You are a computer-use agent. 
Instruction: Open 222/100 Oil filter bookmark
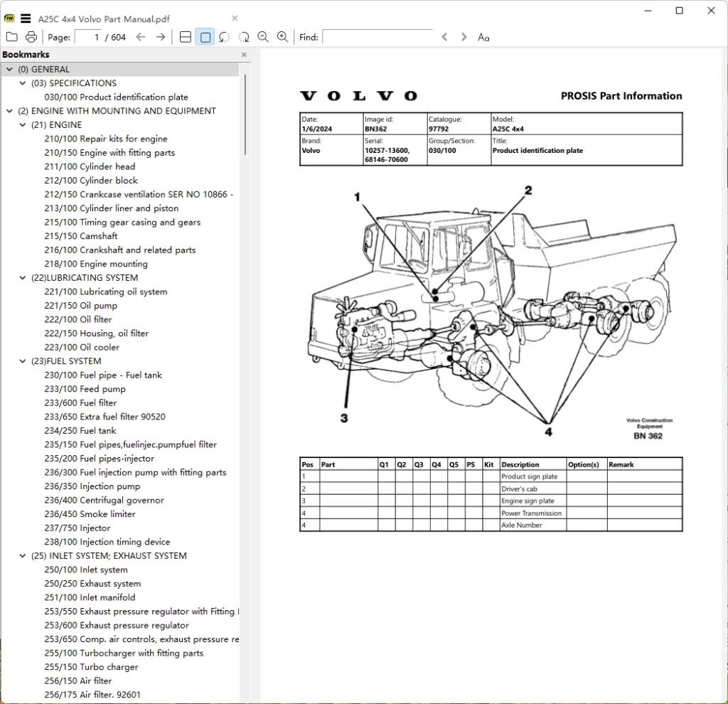tap(78, 319)
